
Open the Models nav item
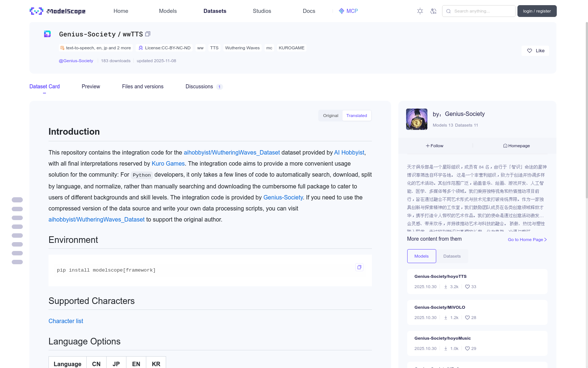[168, 11]
